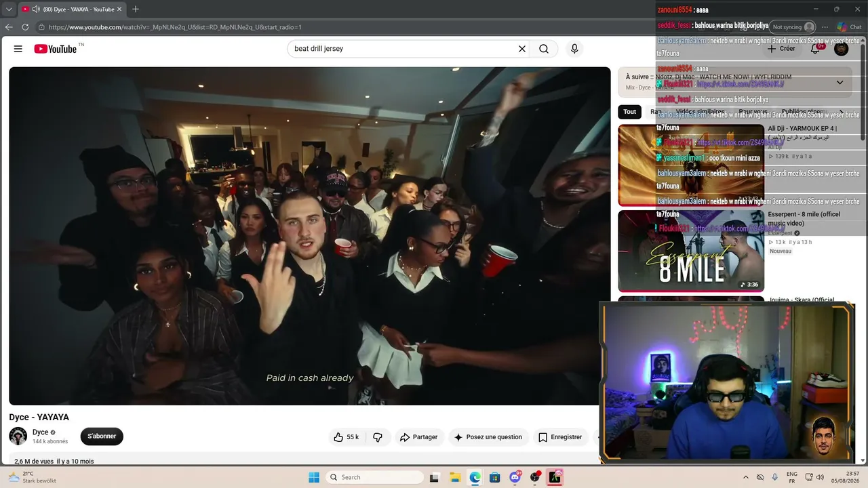Open the YouTube account avatar menu
Screen dimensions: 868x488
point(841,49)
